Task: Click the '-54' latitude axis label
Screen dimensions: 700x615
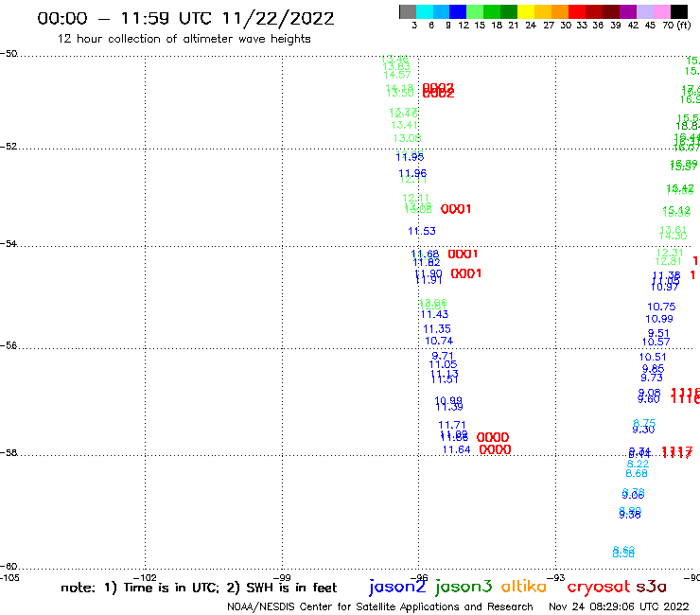Action: pyautogui.click(x=9, y=243)
